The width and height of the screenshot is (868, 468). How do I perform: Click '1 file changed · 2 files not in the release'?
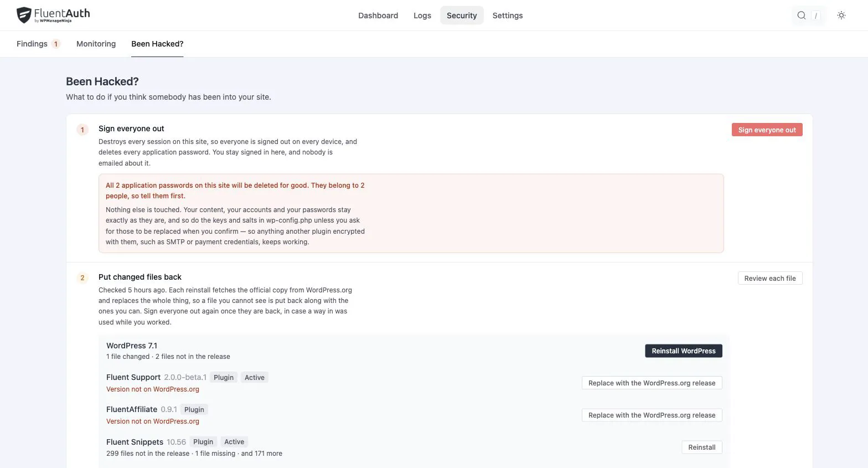click(x=168, y=357)
